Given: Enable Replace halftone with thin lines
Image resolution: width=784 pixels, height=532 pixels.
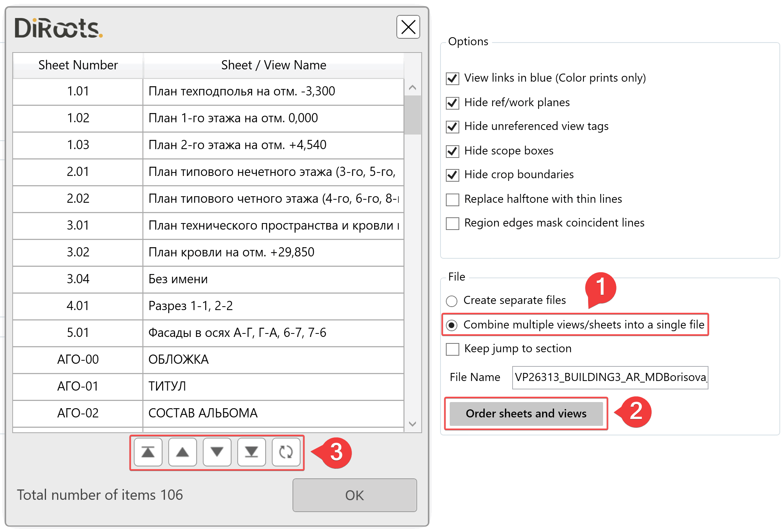Looking at the screenshot, I should tap(453, 199).
